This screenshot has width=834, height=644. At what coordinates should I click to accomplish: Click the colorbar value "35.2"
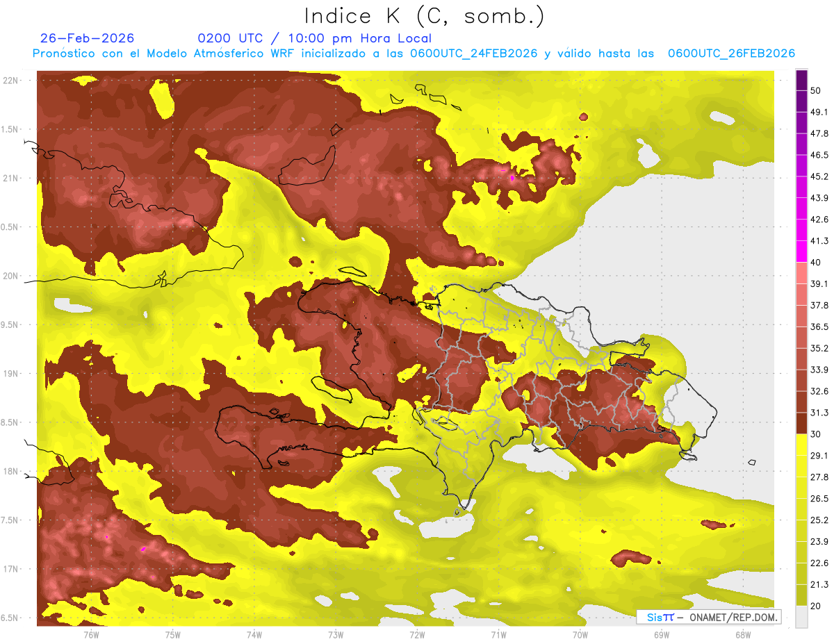click(x=819, y=348)
